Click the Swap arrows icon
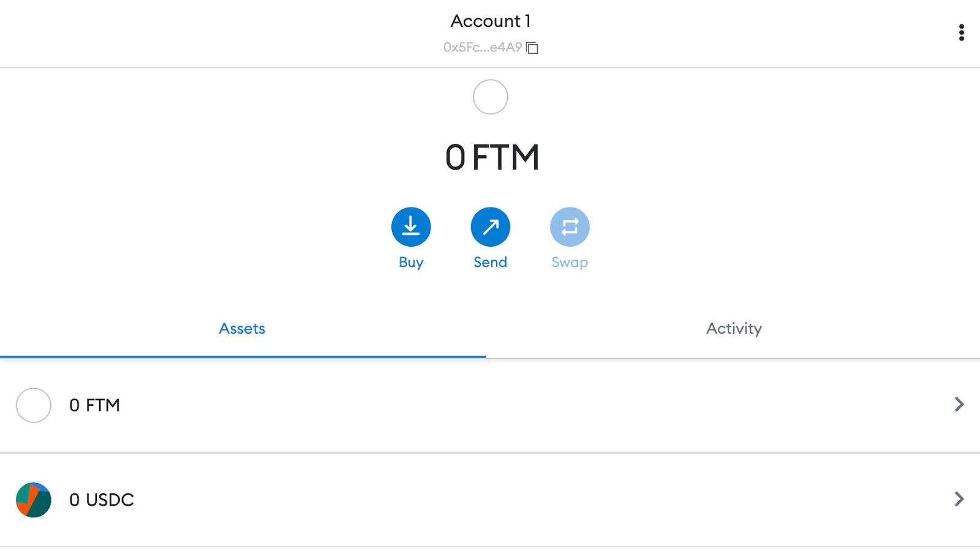 (570, 227)
